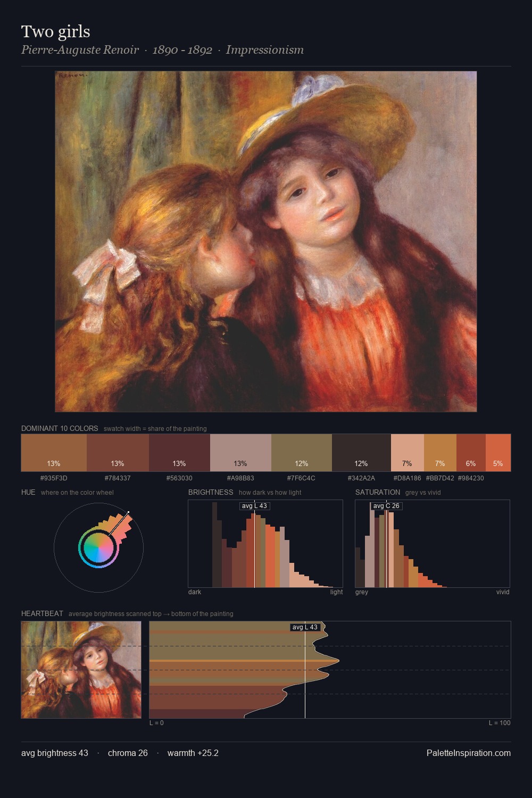This screenshot has height=798, width=532.
Task: Click the 'grey' axis label
Action: (x=362, y=592)
